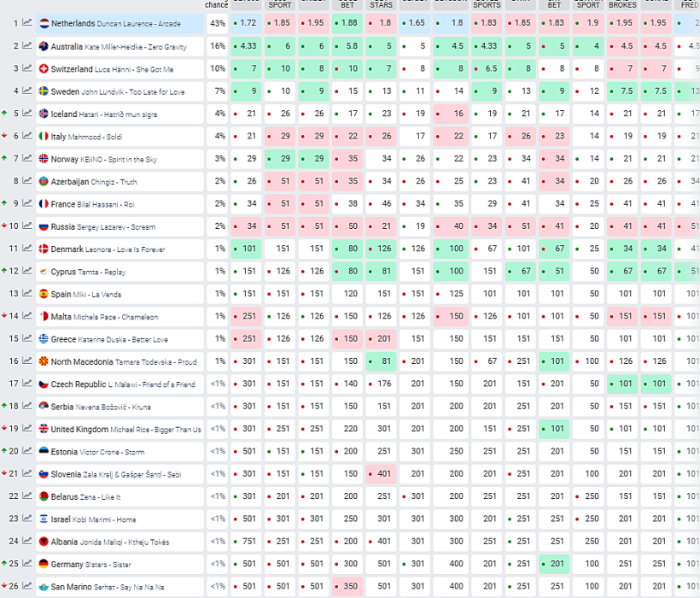
Task: Select the Sweden flag icon
Action: (44, 91)
